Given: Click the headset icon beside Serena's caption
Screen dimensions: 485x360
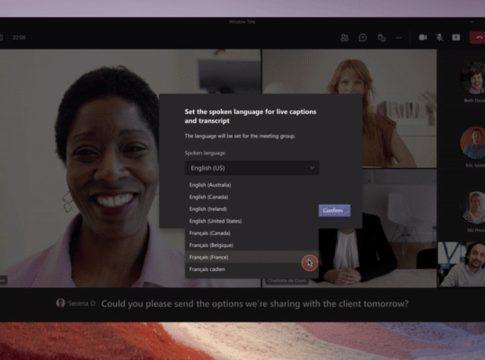Looking at the screenshot, I should pyautogui.click(x=61, y=303).
